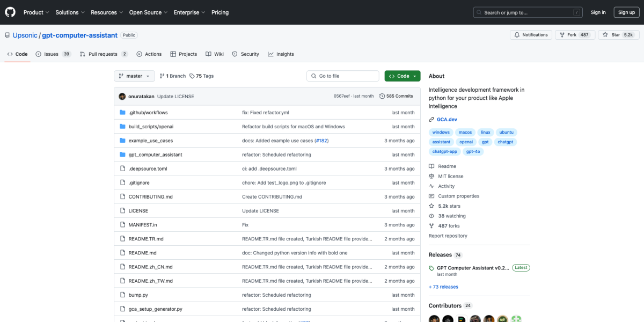
Task: Select the chatgpt topic tag
Action: tap(505, 142)
